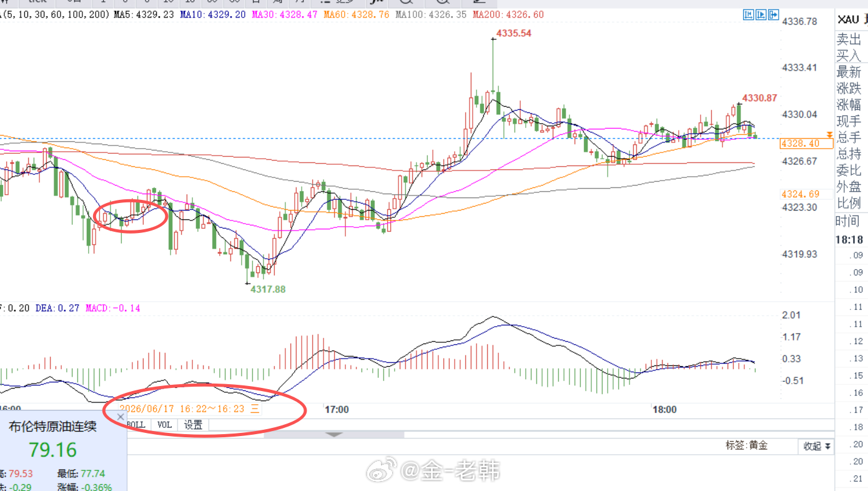Click the Brent price 79.16

tap(52, 450)
